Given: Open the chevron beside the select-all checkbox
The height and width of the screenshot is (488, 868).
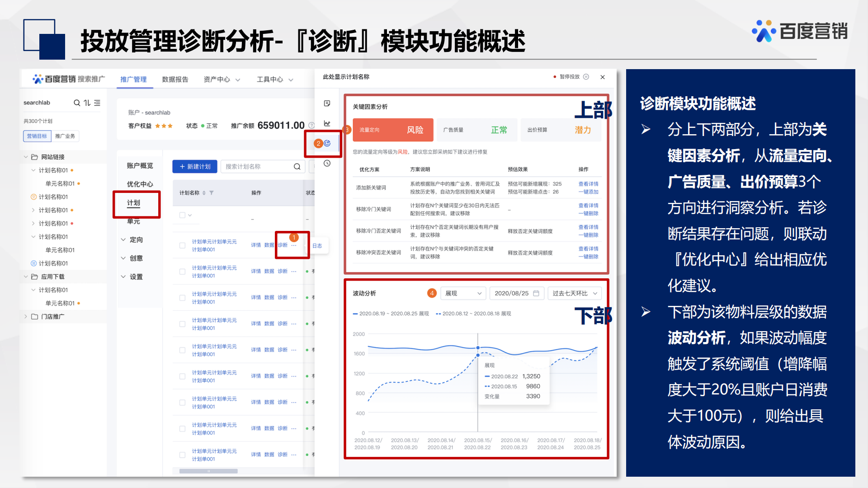Looking at the screenshot, I should pos(190,216).
